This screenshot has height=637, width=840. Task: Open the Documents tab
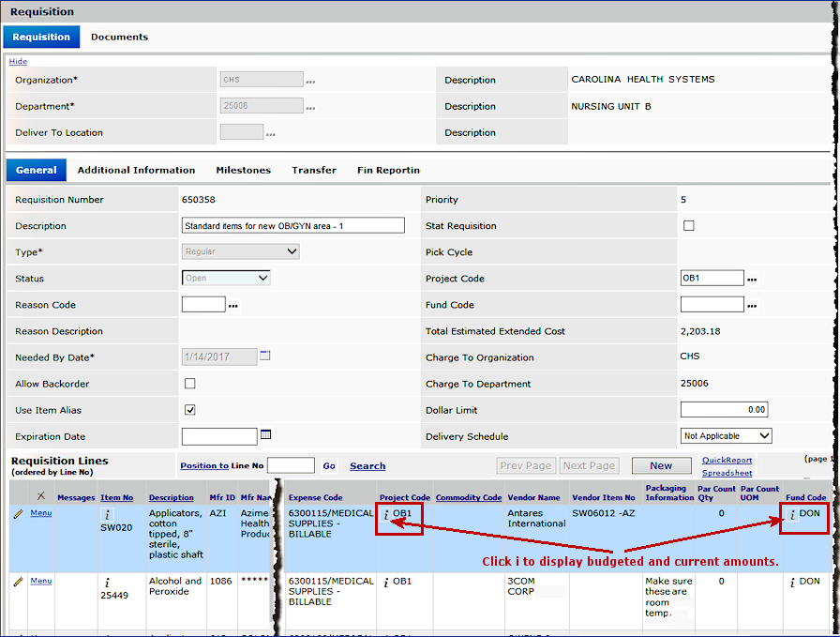(119, 38)
